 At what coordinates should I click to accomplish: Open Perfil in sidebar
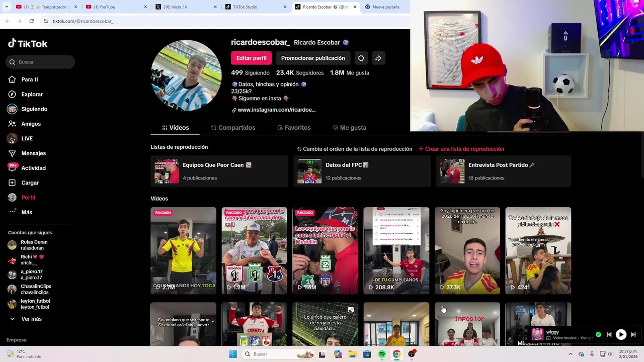click(x=22, y=198)
